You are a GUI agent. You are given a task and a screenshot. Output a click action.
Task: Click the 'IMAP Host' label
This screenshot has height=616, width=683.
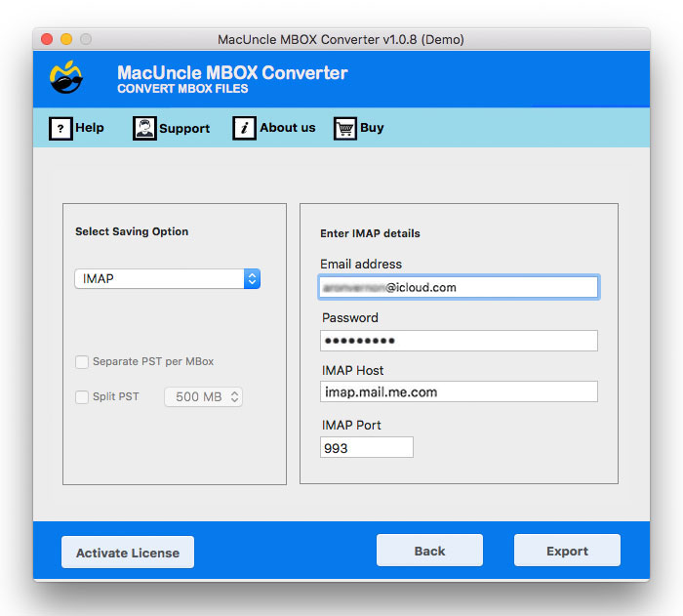click(353, 371)
